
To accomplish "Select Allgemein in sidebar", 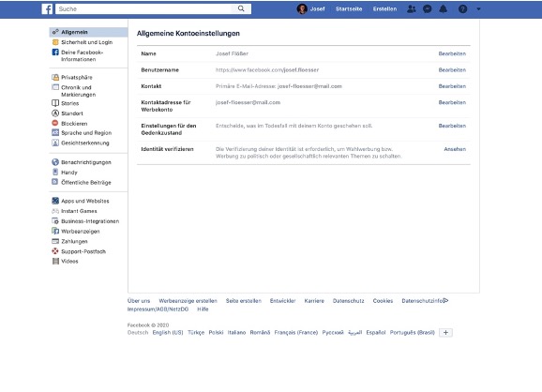I will 88,32.
